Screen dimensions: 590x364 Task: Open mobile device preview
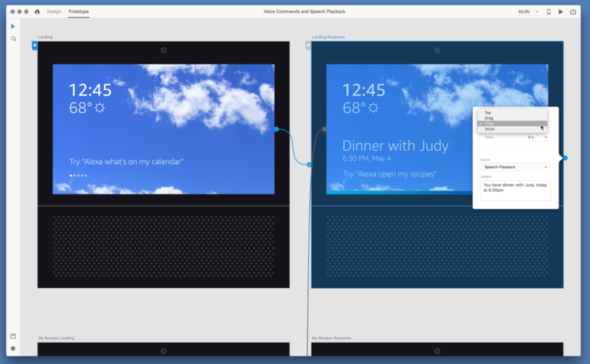click(x=549, y=11)
